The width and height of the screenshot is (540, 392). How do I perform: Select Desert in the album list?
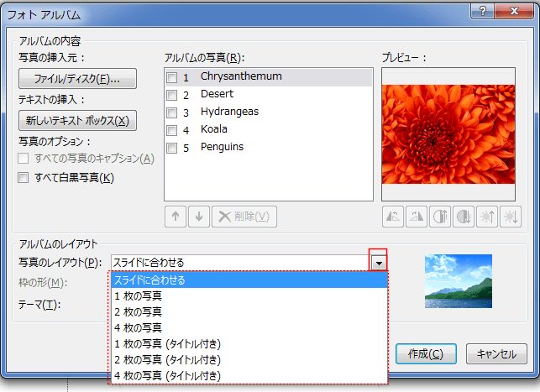pos(269,95)
